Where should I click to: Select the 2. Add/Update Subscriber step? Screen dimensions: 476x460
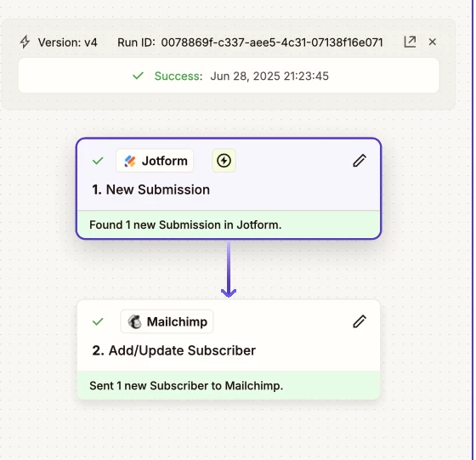(229, 336)
